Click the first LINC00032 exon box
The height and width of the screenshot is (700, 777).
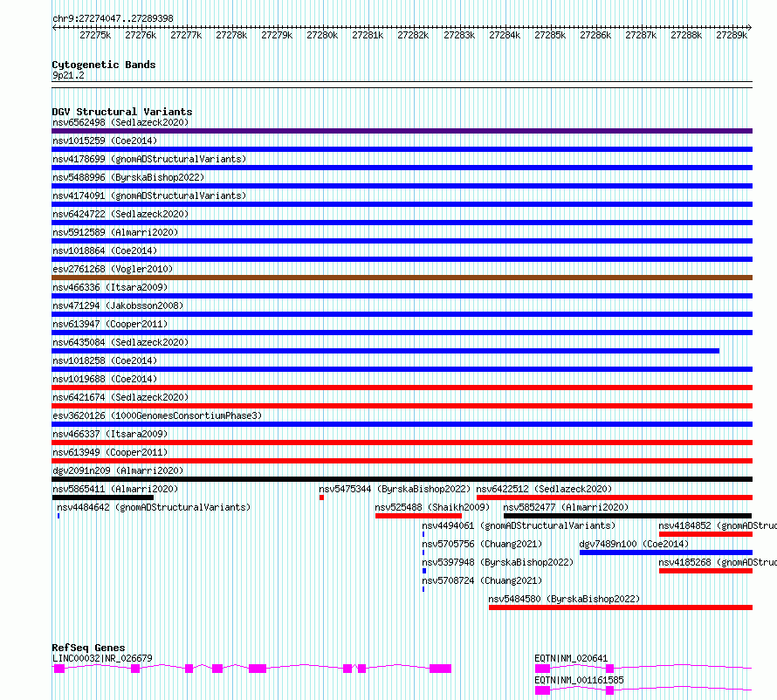(x=59, y=669)
